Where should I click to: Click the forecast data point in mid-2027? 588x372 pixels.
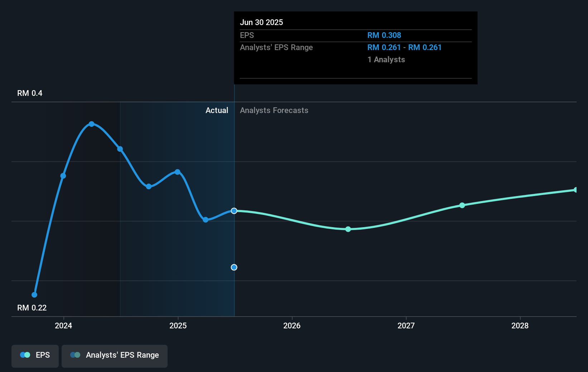(462, 205)
